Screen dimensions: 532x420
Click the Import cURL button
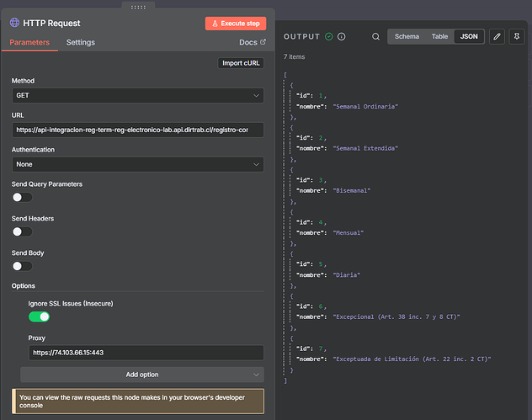[241, 63]
